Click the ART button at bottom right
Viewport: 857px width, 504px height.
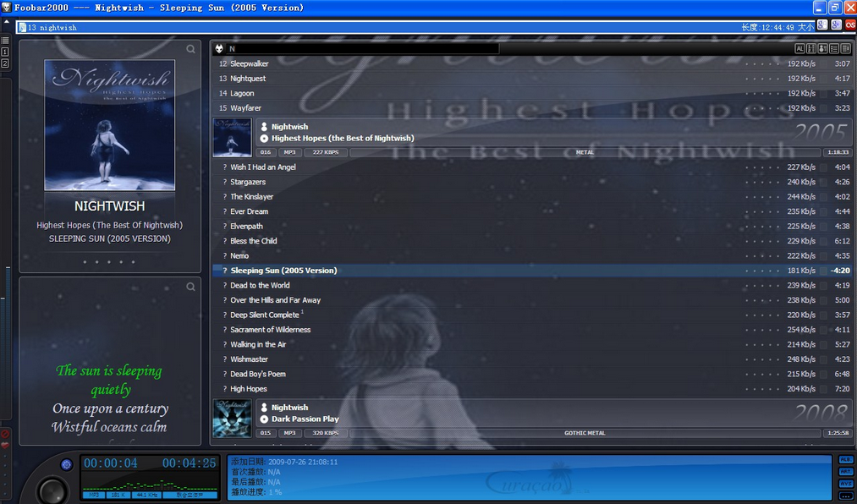845,471
